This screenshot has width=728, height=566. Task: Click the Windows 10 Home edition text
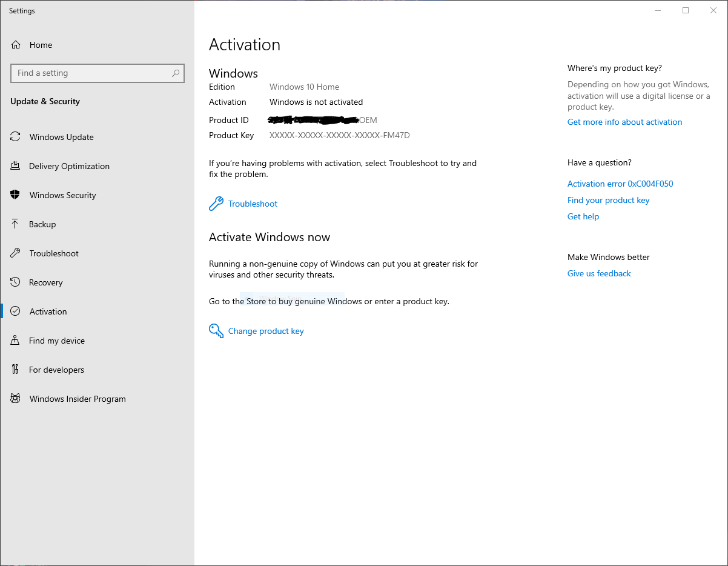point(304,87)
